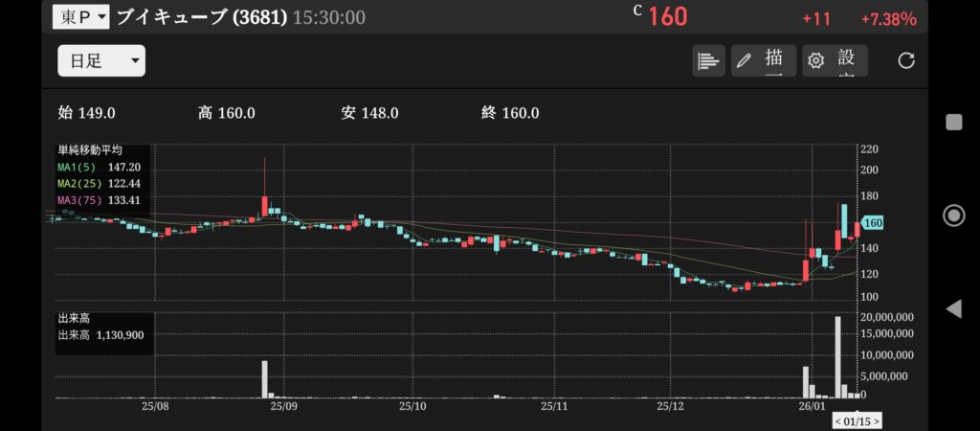Open the 東P market selector dropdown
This screenshot has width=980, height=431.
pyautogui.click(x=81, y=17)
